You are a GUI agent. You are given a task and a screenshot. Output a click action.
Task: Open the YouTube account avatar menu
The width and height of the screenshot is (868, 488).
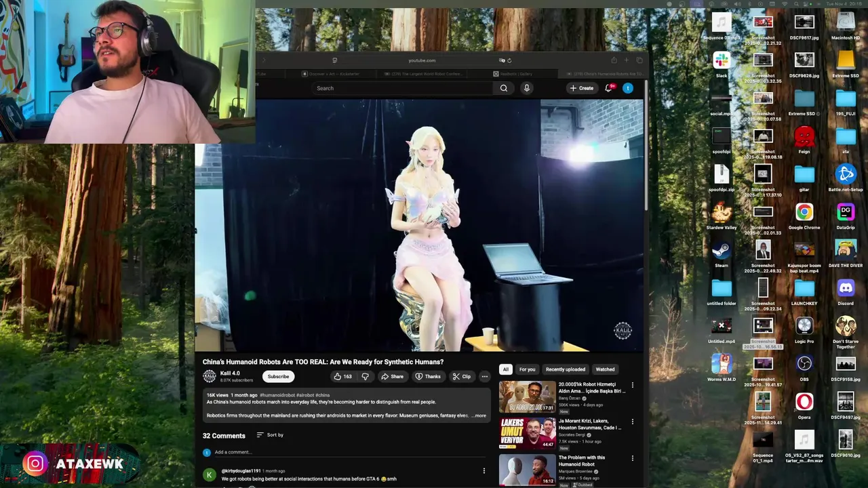(x=628, y=88)
